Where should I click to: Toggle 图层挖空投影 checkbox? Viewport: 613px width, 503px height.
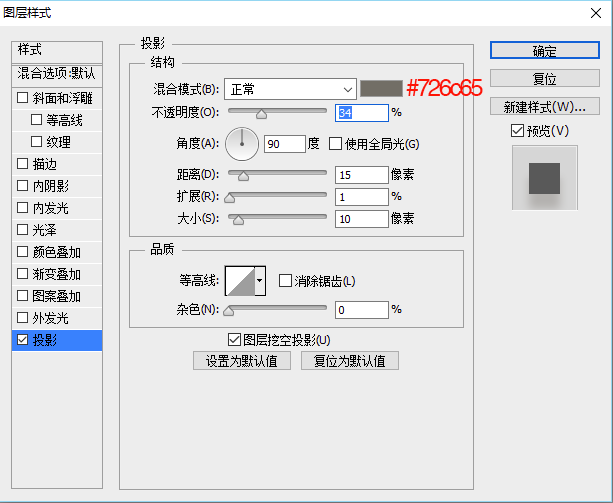click(x=235, y=340)
